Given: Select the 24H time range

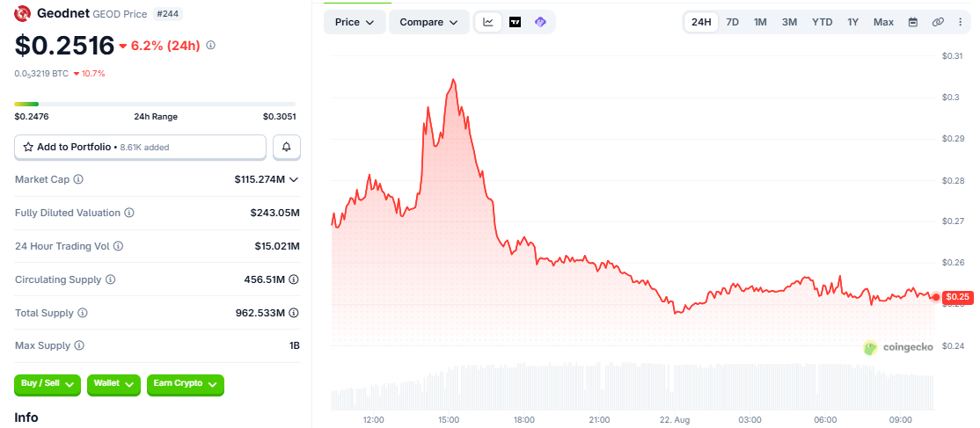Looking at the screenshot, I should tap(701, 22).
